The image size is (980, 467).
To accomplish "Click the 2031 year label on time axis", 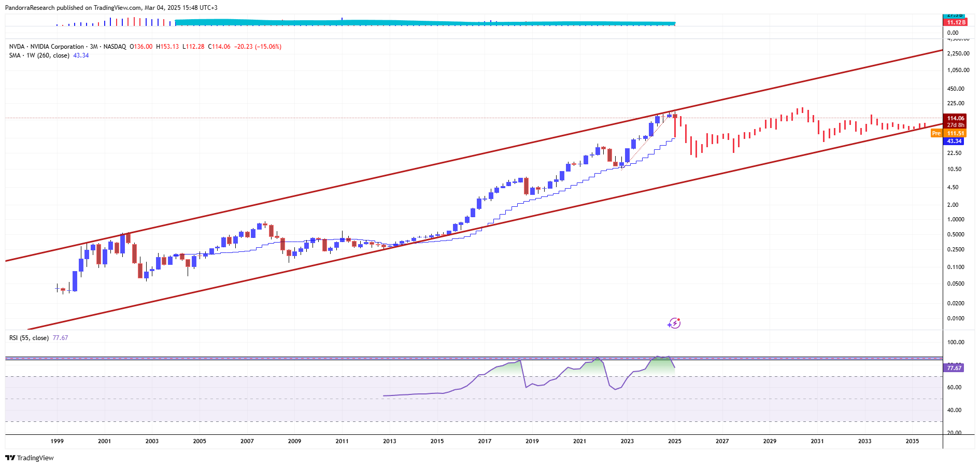I will (817, 441).
